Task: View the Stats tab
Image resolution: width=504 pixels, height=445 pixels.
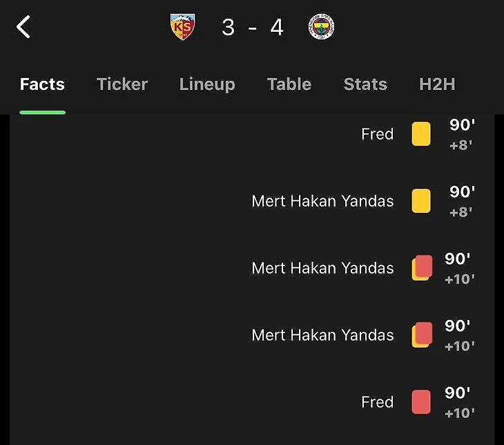Action: pos(365,84)
